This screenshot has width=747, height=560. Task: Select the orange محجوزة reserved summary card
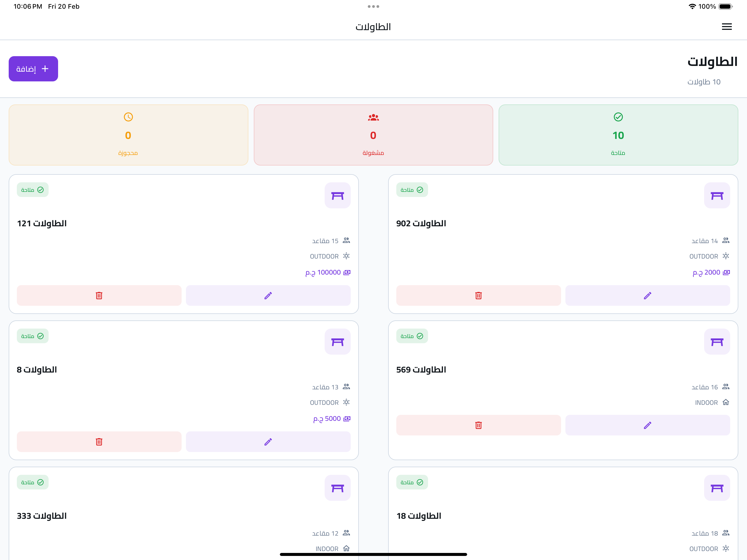point(128,135)
